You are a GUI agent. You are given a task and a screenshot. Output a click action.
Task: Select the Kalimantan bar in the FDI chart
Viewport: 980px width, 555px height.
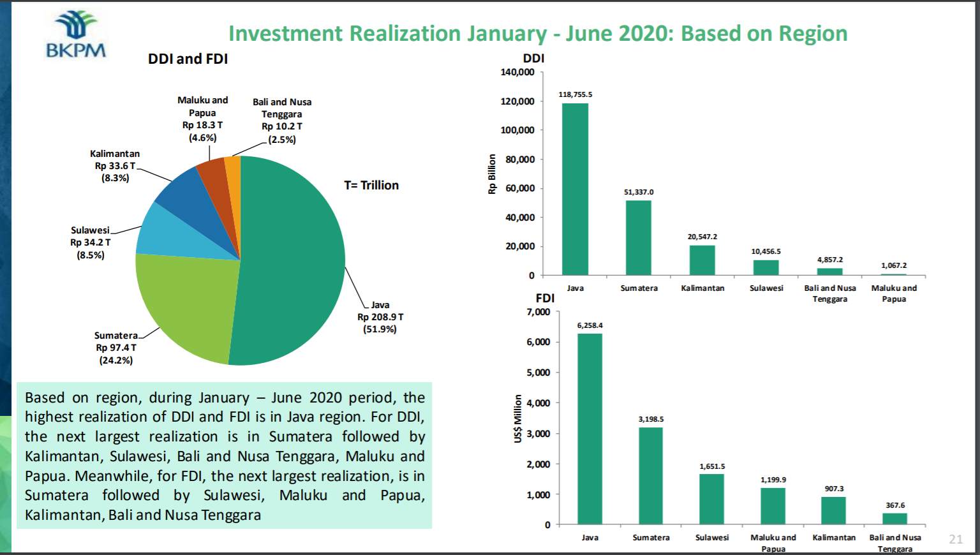point(833,511)
